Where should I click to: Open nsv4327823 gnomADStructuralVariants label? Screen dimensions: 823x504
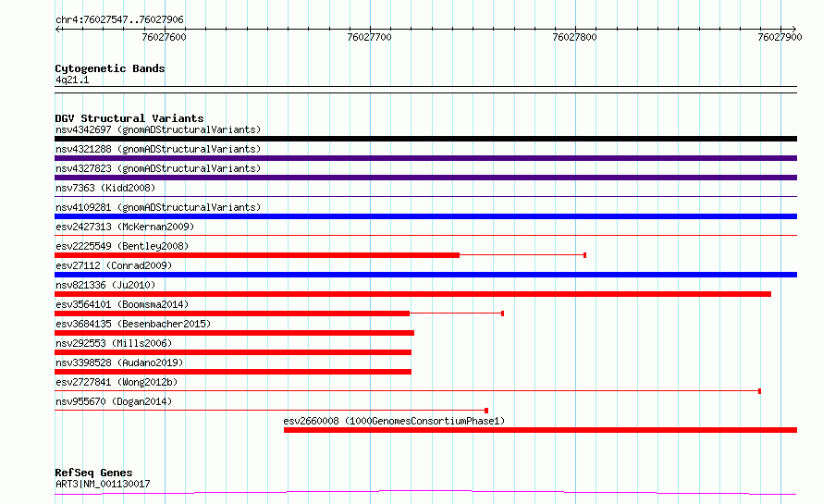tap(158, 168)
